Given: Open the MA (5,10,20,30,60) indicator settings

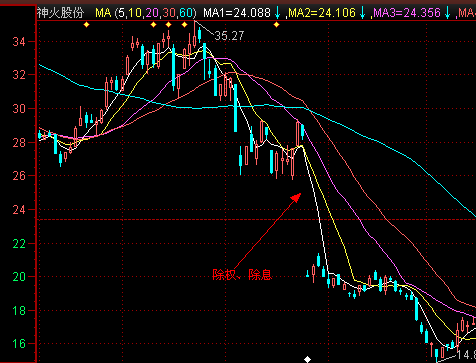Looking at the screenshot, I should click(146, 13).
